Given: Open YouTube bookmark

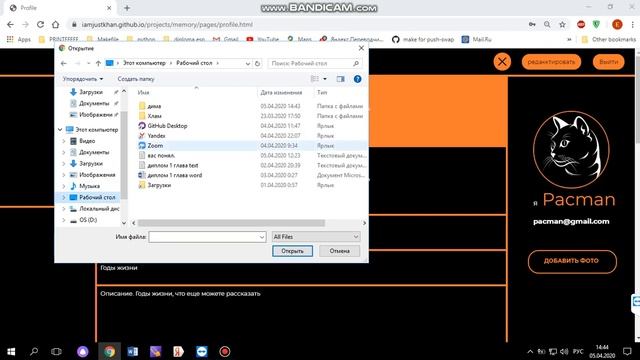Looking at the screenshot, I should (x=263, y=40).
